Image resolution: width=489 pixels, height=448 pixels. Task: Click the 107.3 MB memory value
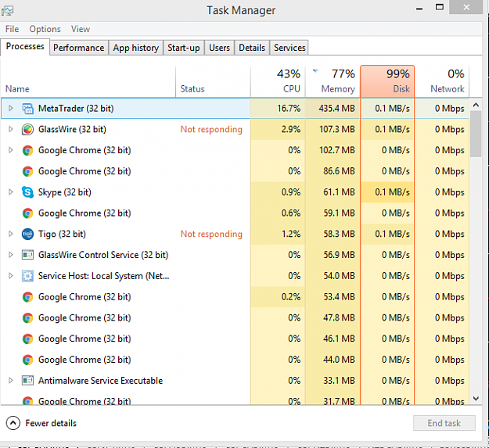(x=337, y=129)
